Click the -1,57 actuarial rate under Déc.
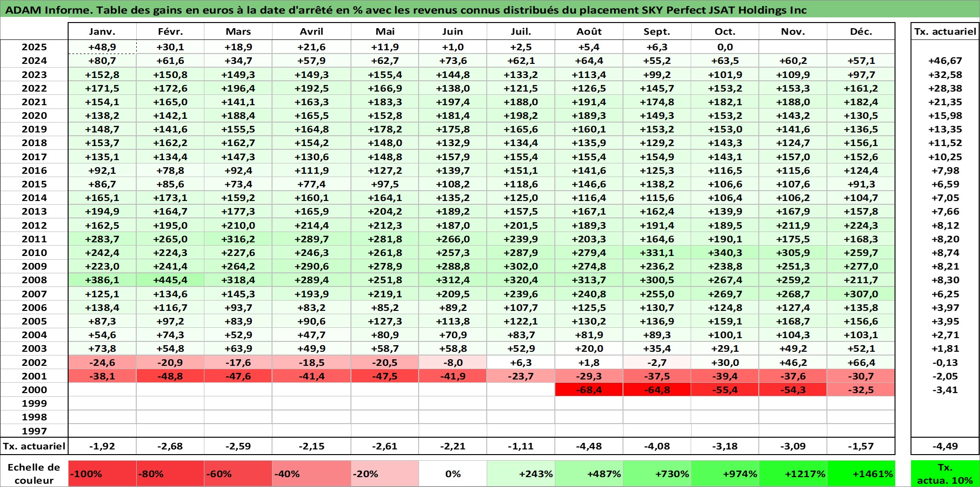This screenshot has height=487, width=980. [x=861, y=446]
